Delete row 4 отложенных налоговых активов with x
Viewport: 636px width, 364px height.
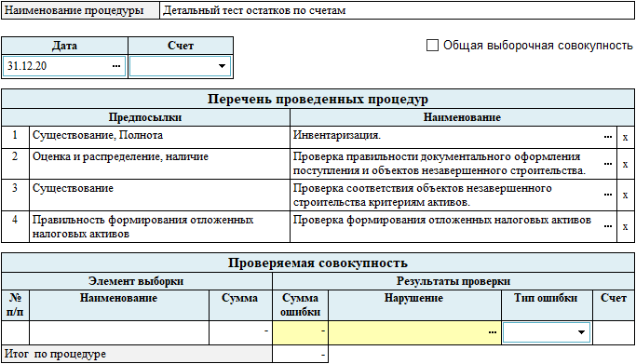[626, 226]
